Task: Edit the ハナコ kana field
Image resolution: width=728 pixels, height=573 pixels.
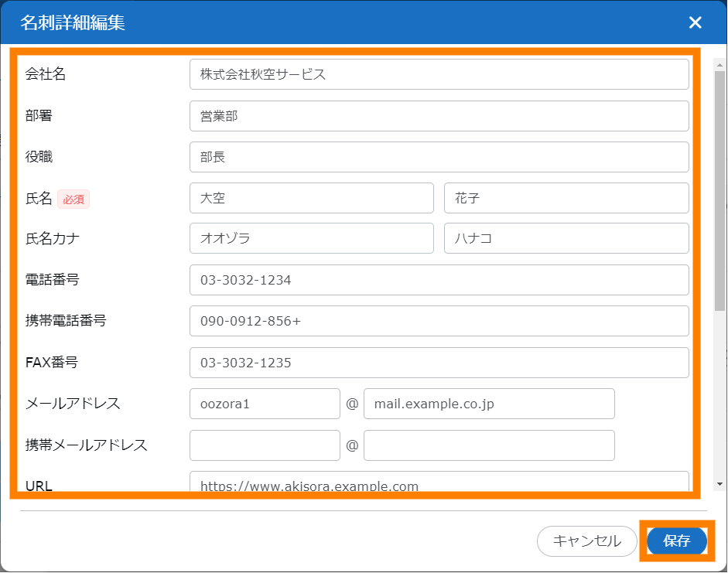Action: tap(566, 238)
